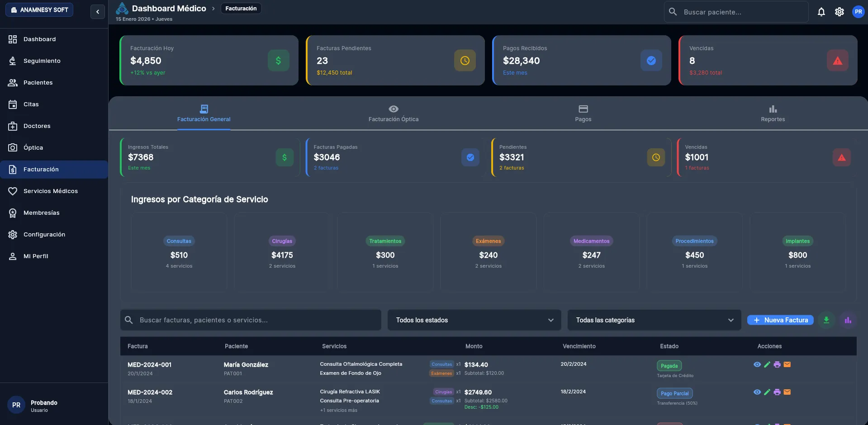Open Citas in sidebar
868x425 pixels.
point(54,104)
